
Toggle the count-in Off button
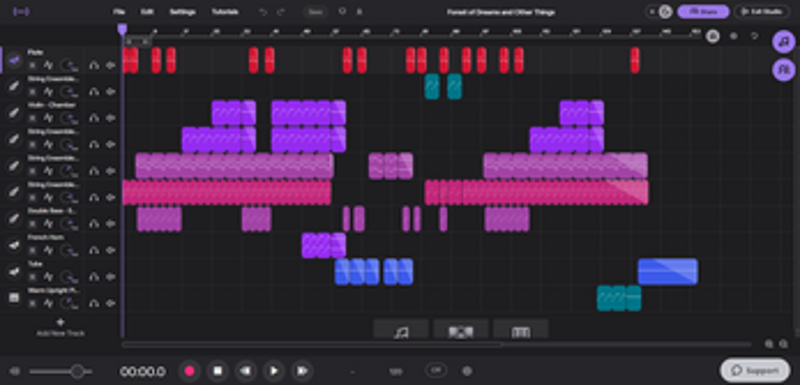click(436, 371)
